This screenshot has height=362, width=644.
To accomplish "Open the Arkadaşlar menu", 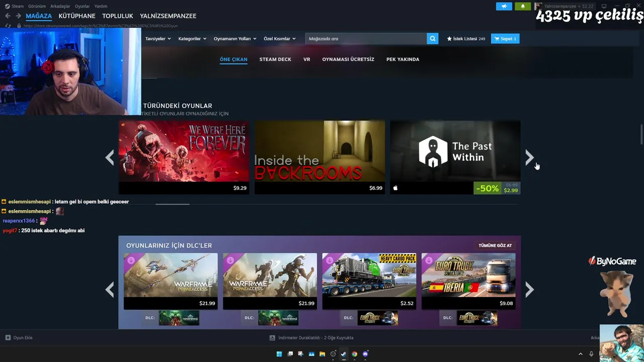I will [60, 6].
